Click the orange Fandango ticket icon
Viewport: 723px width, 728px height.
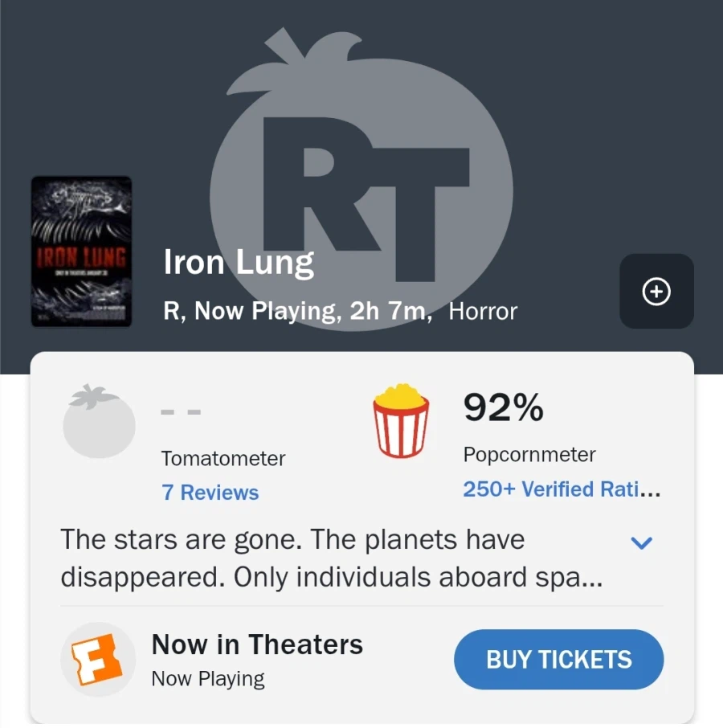[98, 660]
